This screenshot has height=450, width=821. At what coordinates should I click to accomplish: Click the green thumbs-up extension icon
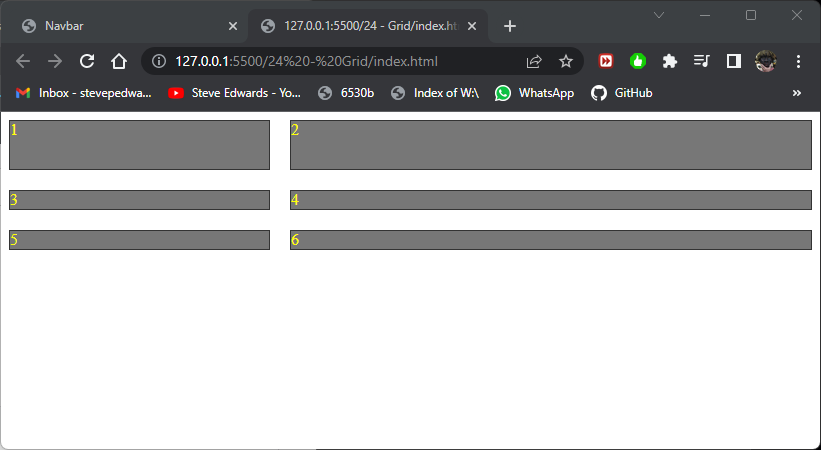[638, 61]
